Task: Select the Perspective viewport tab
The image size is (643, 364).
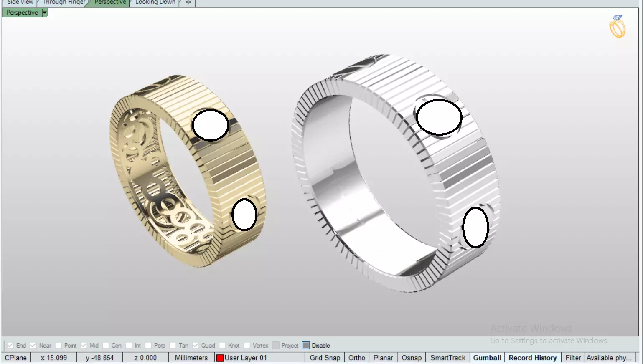Action: click(110, 3)
